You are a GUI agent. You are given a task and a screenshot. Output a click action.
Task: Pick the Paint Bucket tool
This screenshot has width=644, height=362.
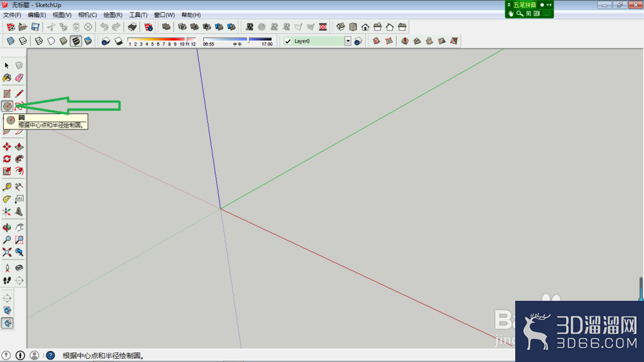[x=7, y=78]
